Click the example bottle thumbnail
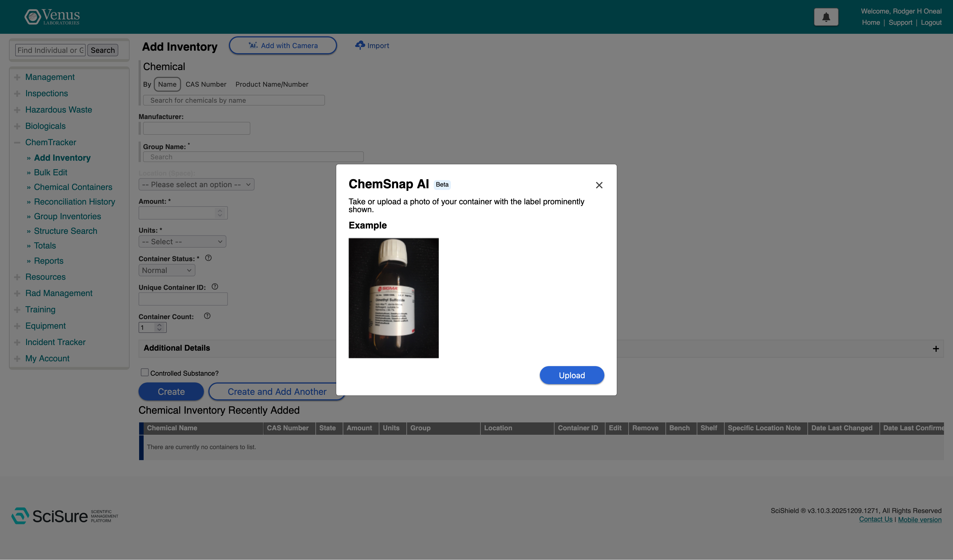The width and height of the screenshot is (953, 560). [393, 298]
